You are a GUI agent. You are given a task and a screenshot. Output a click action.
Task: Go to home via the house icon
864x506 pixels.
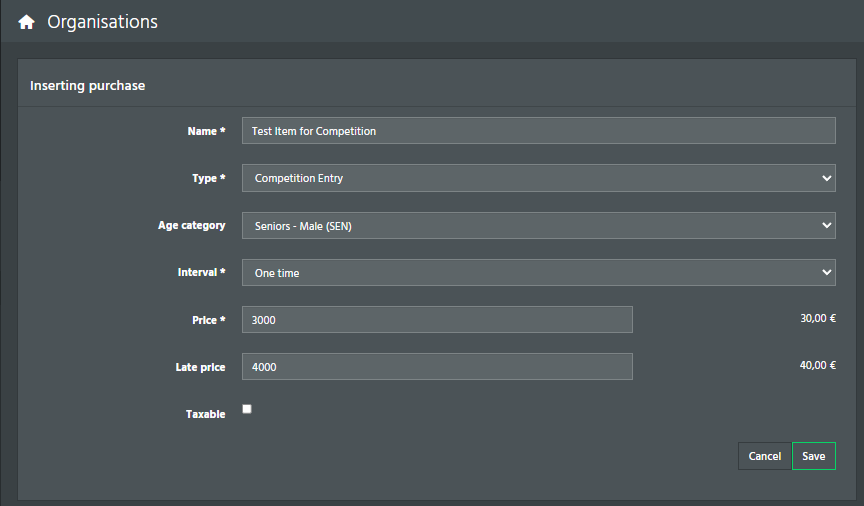click(26, 22)
